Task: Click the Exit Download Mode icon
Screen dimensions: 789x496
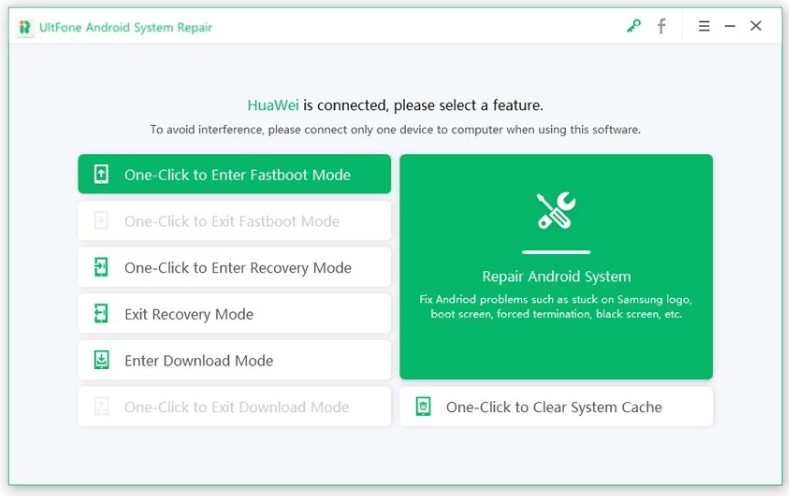Action: [x=101, y=406]
